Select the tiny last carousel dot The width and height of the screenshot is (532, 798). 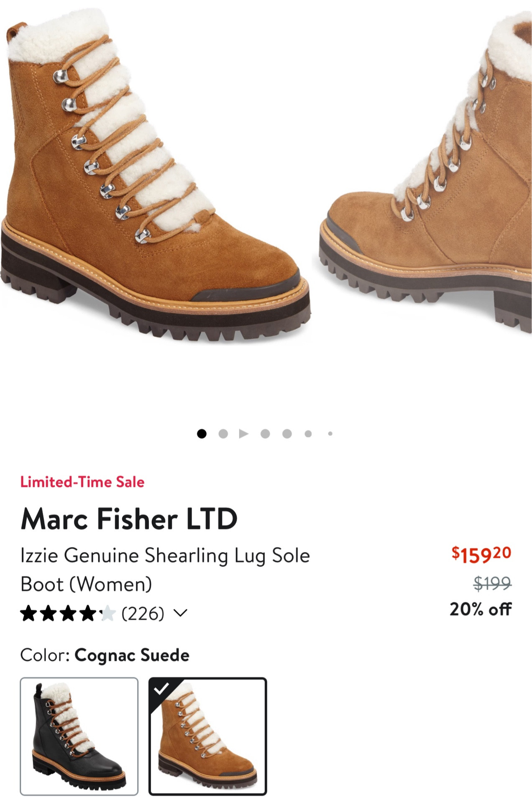[330, 434]
